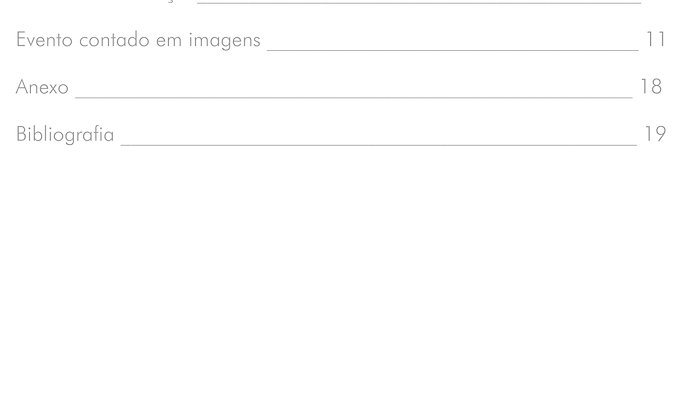Open the "Bibliografia" contents entry
Viewport: 700px width, 416px height.
pos(65,134)
